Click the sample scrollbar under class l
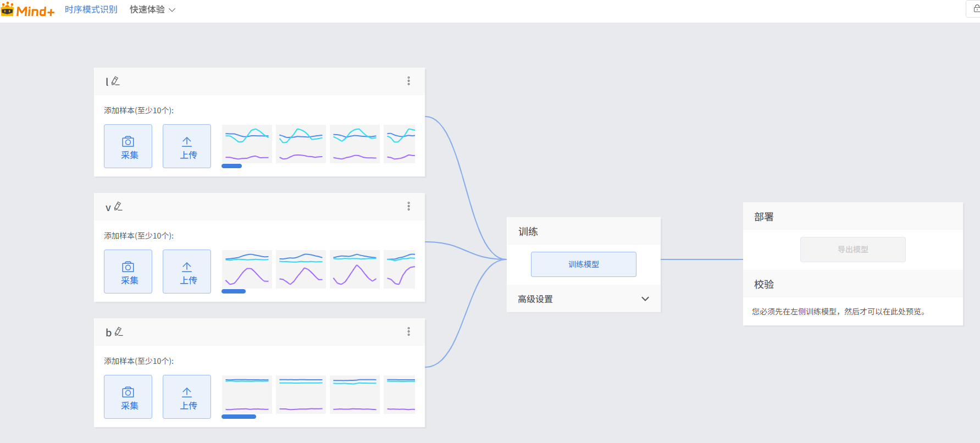The height and width of the screenshot is (443, 980). (x=232, y=166)
